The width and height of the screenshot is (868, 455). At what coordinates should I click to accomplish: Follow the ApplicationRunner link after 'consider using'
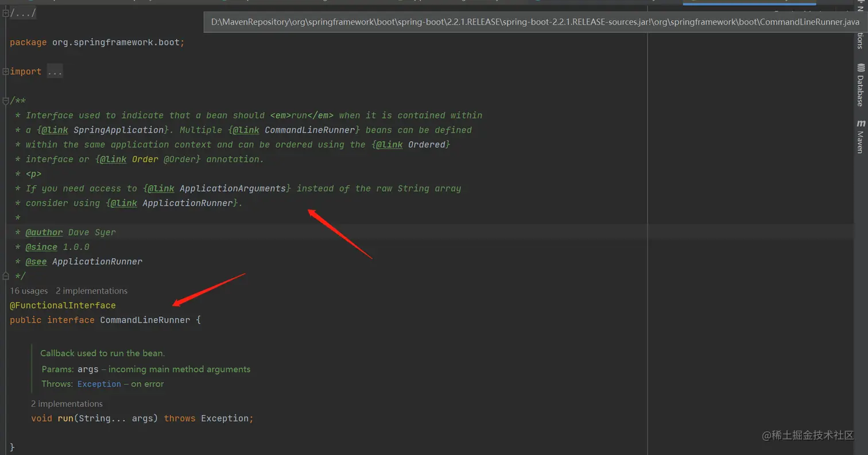pos(188,203)
